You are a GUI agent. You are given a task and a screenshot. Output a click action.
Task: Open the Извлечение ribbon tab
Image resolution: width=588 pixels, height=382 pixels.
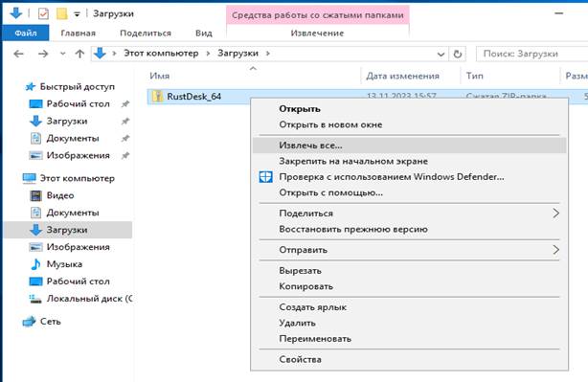click(317, 33)
